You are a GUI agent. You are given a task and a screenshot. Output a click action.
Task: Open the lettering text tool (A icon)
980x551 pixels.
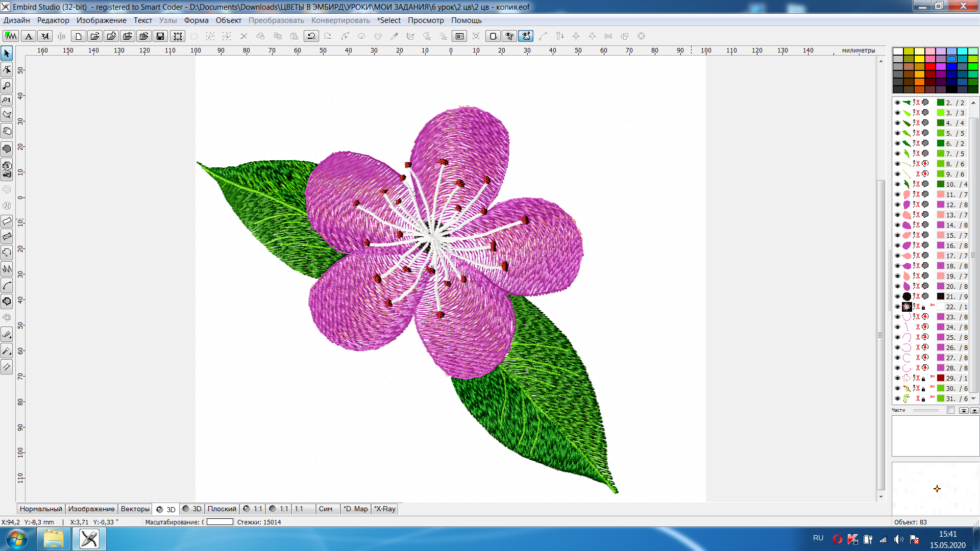[29, 36]
